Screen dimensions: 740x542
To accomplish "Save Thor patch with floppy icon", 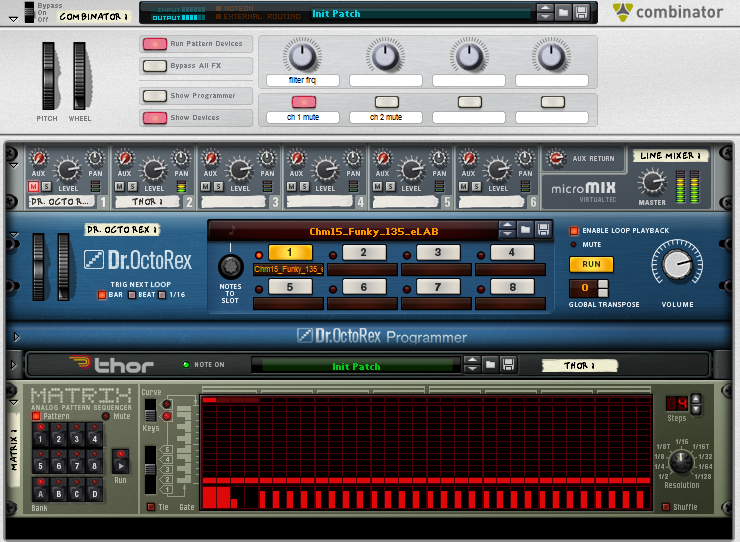I will (508, 364).
